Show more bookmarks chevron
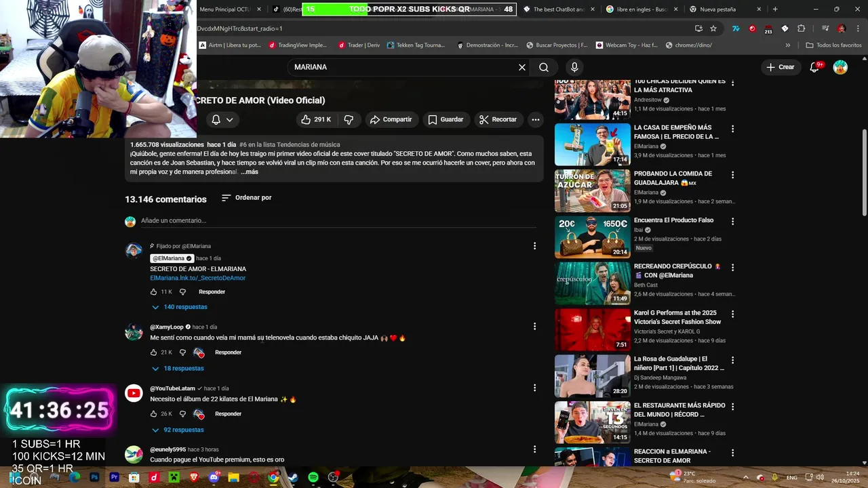 pos(788,45)
